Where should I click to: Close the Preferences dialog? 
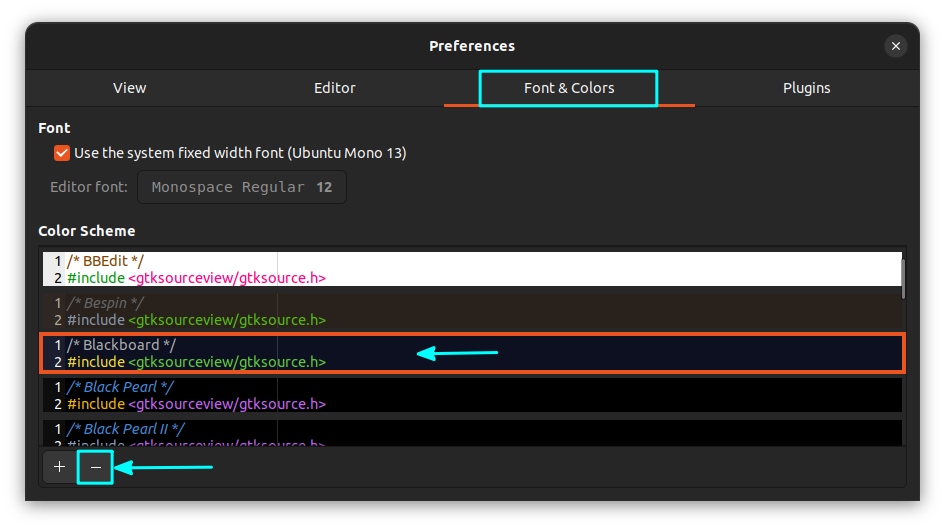tap(896, 46)
